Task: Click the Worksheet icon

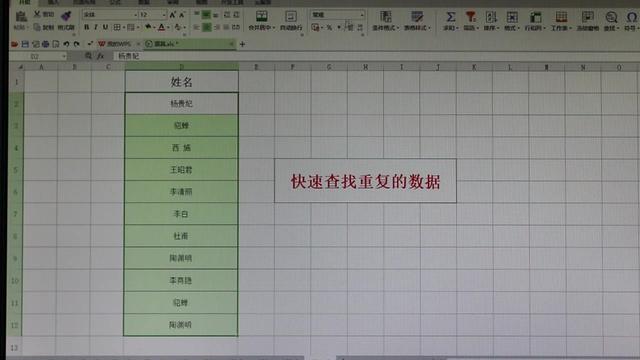Action: [562, 17]
